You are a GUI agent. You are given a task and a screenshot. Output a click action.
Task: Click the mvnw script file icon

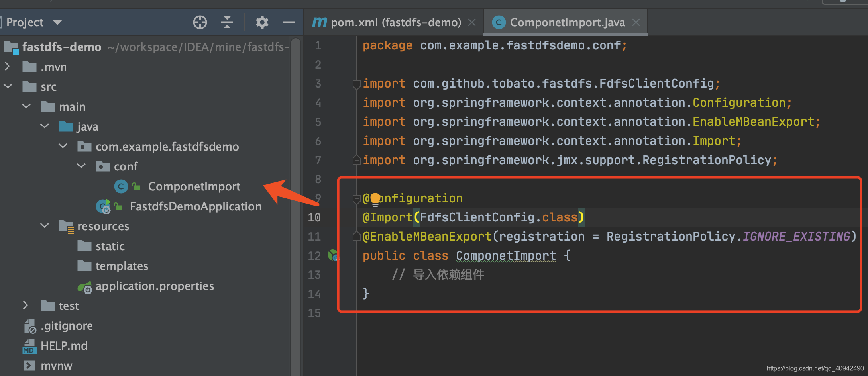(29, 366)
